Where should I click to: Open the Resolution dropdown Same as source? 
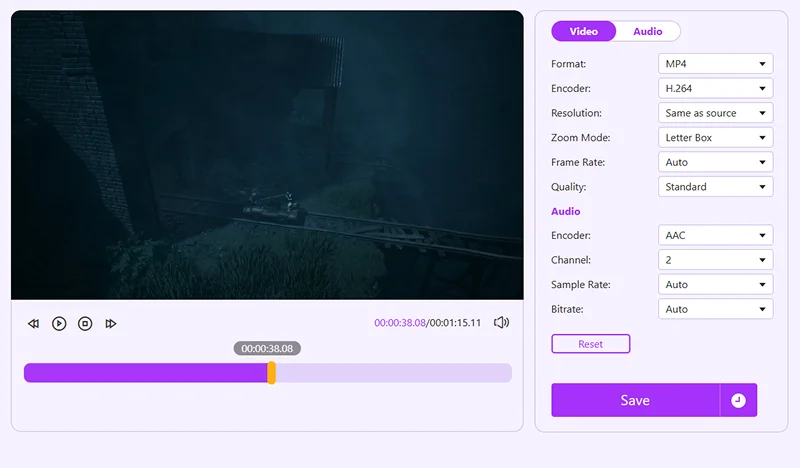coord(715,113)
